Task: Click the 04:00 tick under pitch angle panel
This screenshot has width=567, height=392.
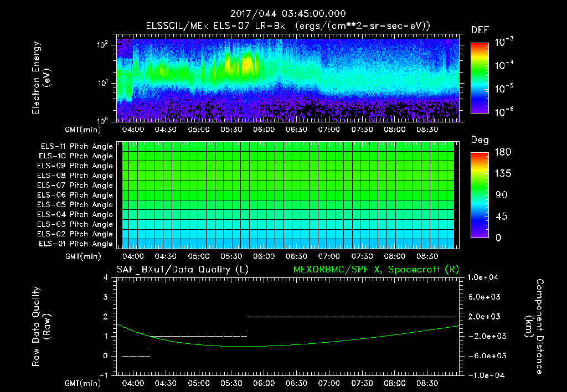Action: coord(133,256)
